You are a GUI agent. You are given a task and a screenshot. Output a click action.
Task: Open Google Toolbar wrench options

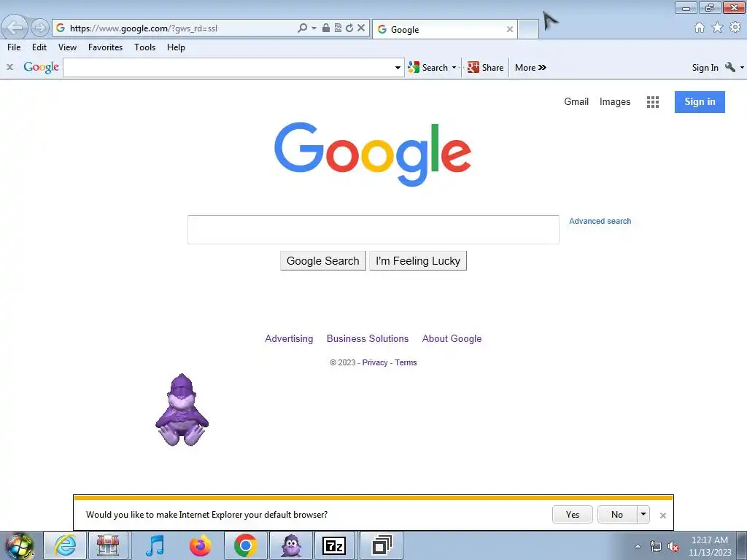point(729,67)
